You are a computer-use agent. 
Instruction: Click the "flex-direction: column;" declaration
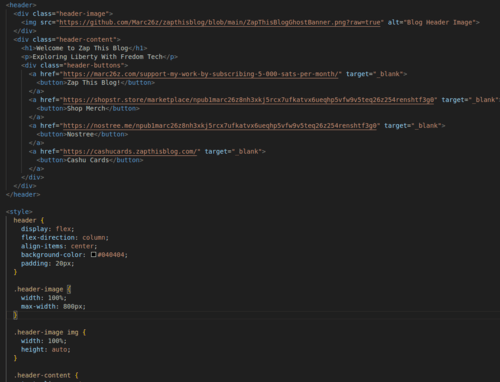65,238
